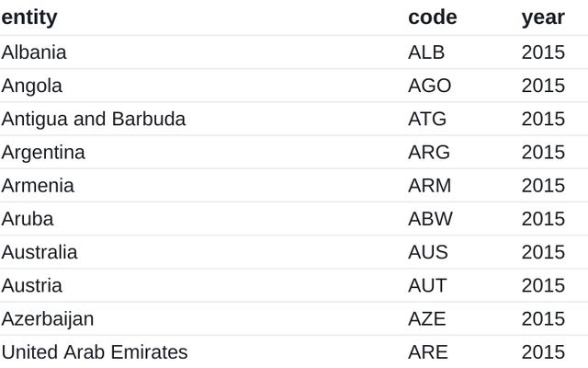Select the Australia entity cell
588x368 pixels.
coord(40,252)
